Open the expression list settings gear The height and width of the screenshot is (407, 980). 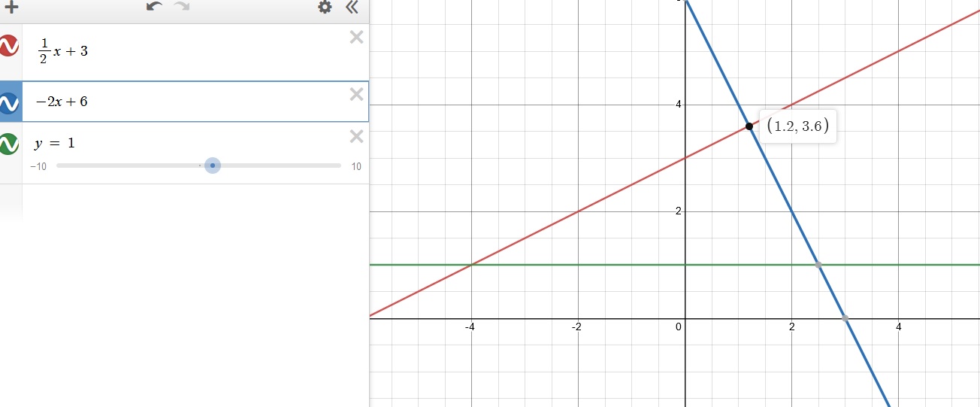click(x=325, y=8)
